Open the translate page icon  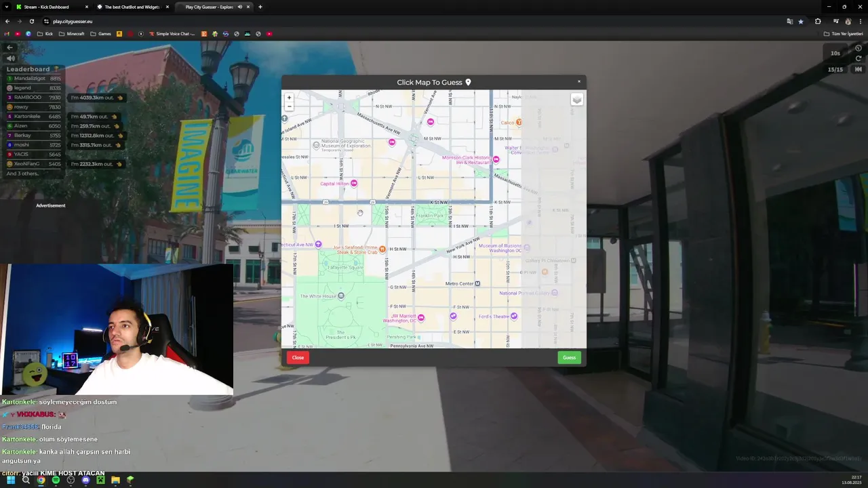[789, 21]
